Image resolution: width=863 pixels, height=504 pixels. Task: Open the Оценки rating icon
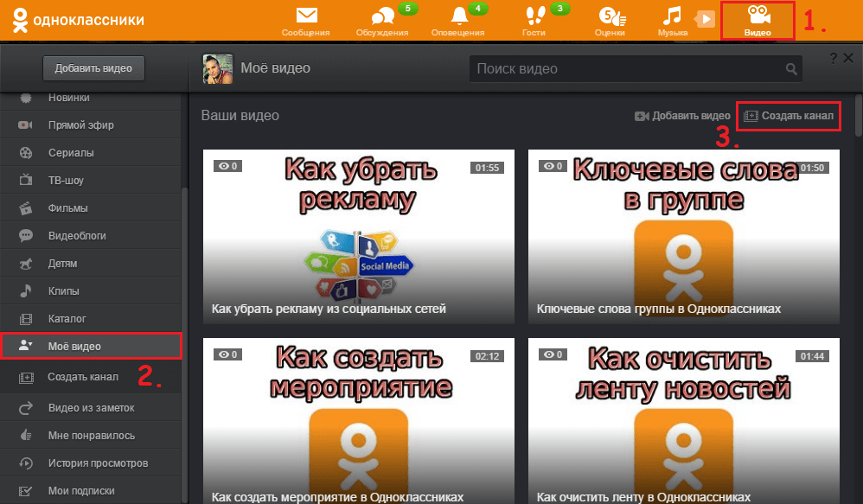pyautogui.click(x=609, y=16)
